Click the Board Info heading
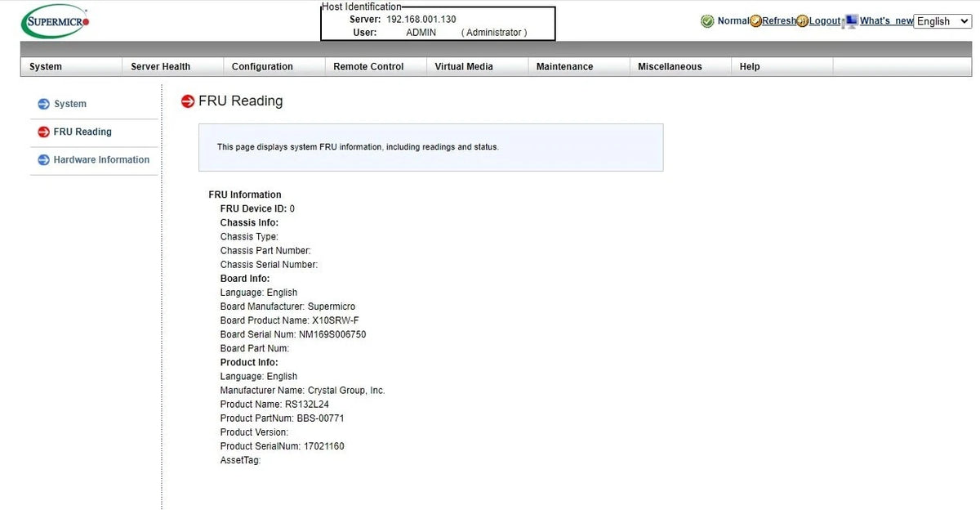 tap(245, 279)
